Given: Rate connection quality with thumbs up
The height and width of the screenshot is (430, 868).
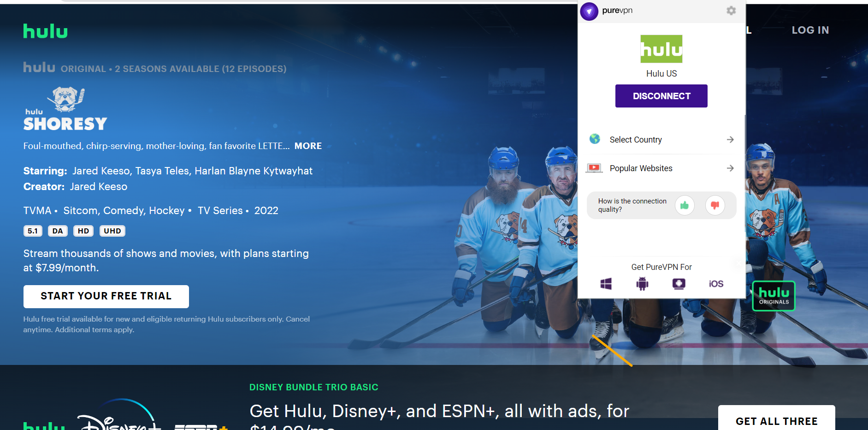Looking at the screenshot, I should [685, 205].
